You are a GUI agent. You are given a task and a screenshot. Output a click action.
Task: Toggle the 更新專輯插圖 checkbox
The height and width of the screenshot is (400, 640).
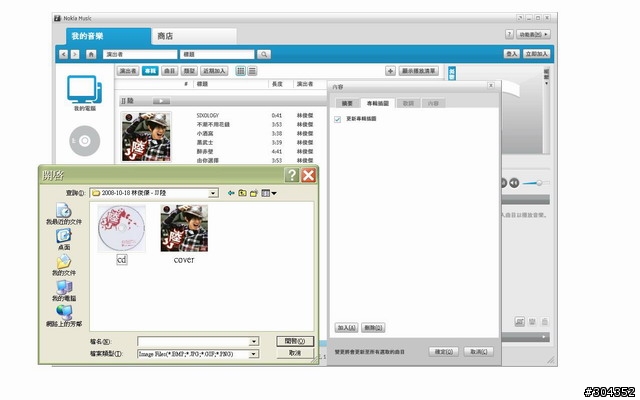click(x=338, y=119)
